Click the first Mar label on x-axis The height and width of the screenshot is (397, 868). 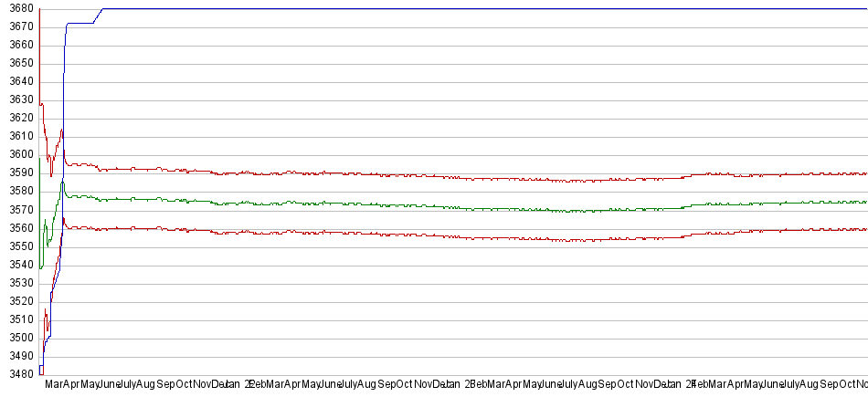tap(54, 386)
